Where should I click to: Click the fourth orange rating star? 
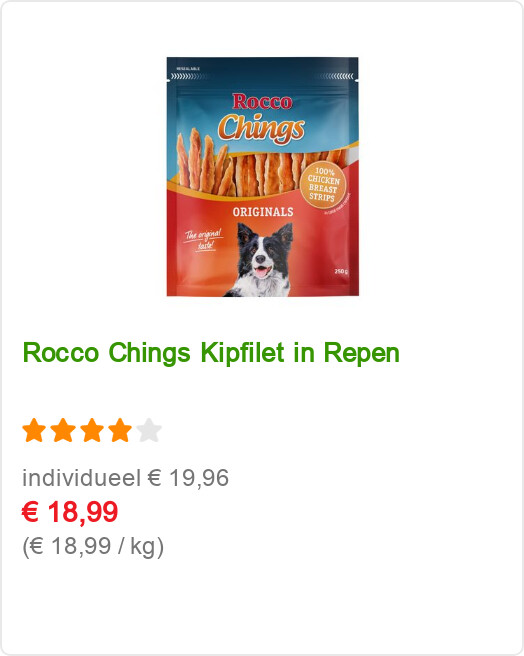[x=120, y=430]
